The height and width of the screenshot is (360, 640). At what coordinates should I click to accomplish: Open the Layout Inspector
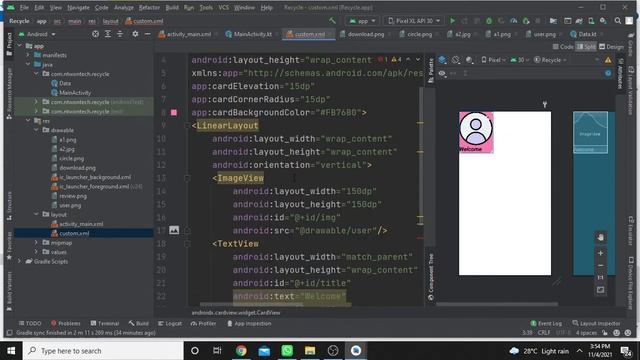596,323
